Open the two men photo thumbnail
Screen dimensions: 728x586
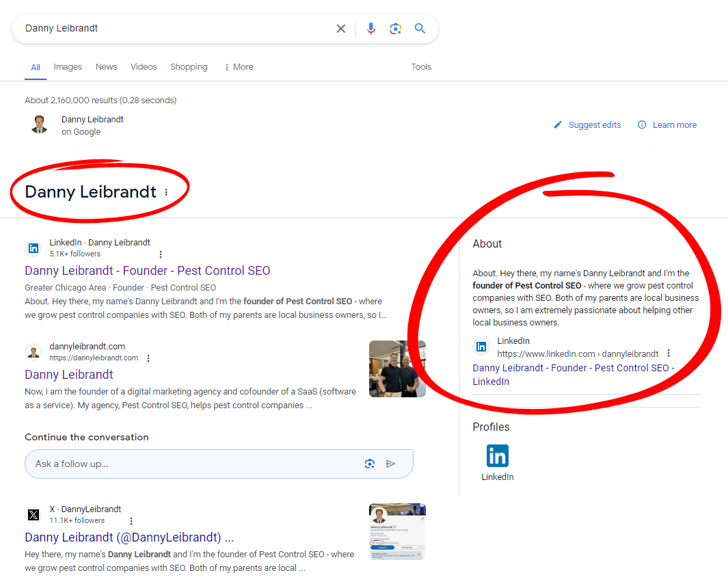397,369
